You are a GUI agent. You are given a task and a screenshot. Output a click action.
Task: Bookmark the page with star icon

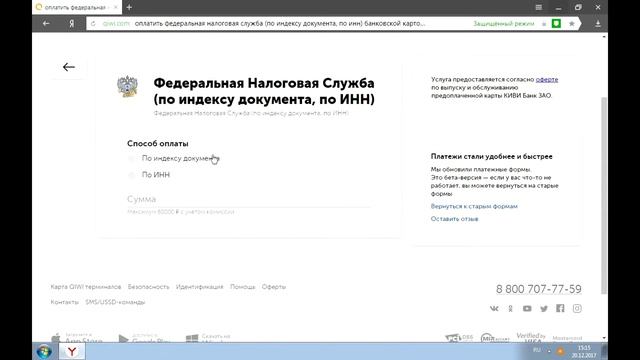point(572,24)
